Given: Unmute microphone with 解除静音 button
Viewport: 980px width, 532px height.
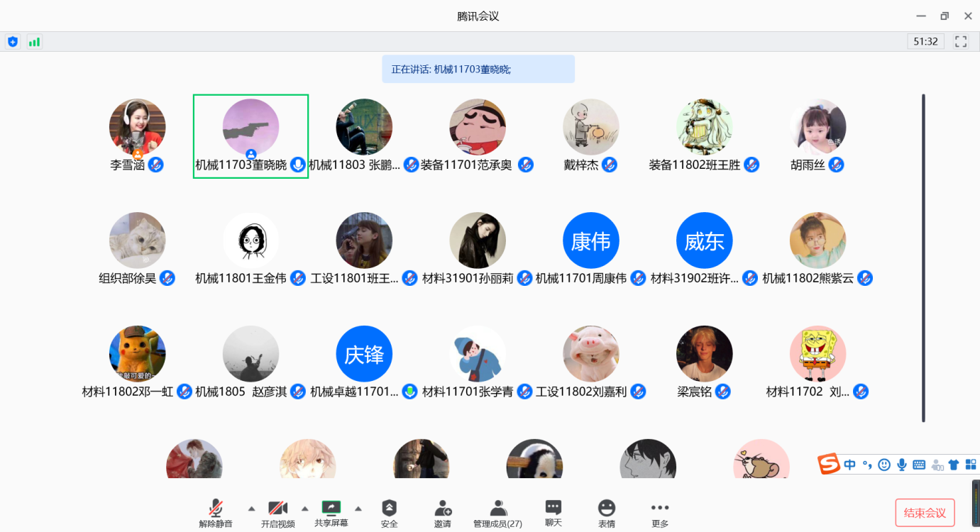Looking at the screenshot, I should (x=216, y=513).
